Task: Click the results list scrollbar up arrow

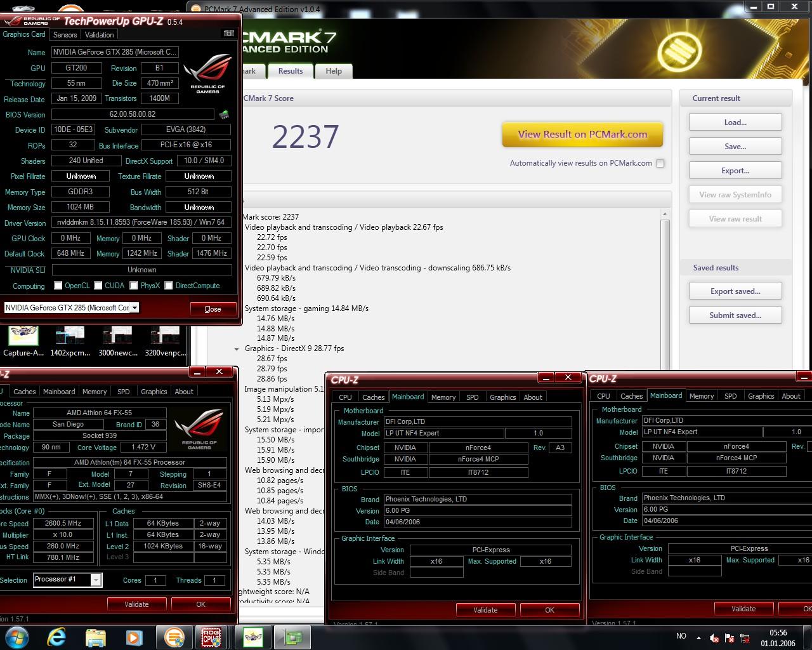Action: [665, 214]
